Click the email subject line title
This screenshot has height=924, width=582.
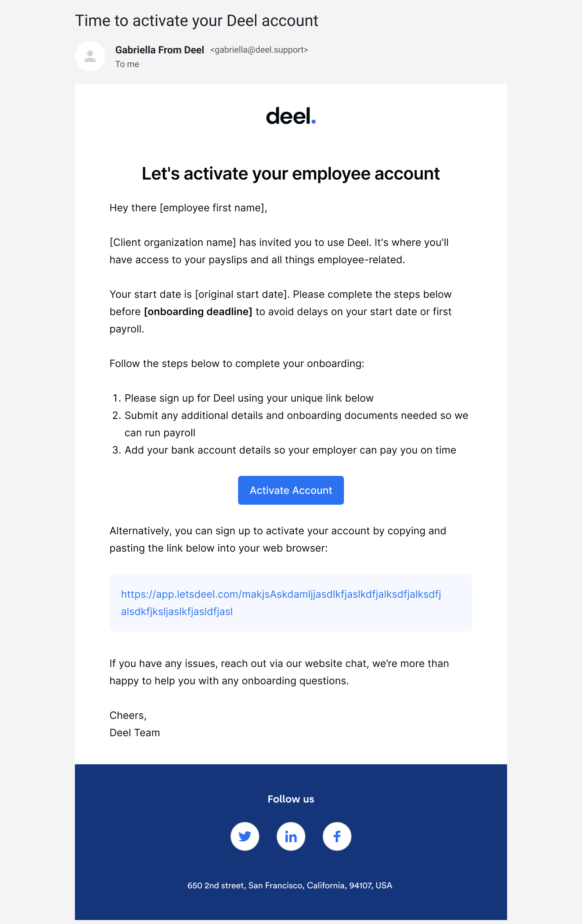(196, 21)
